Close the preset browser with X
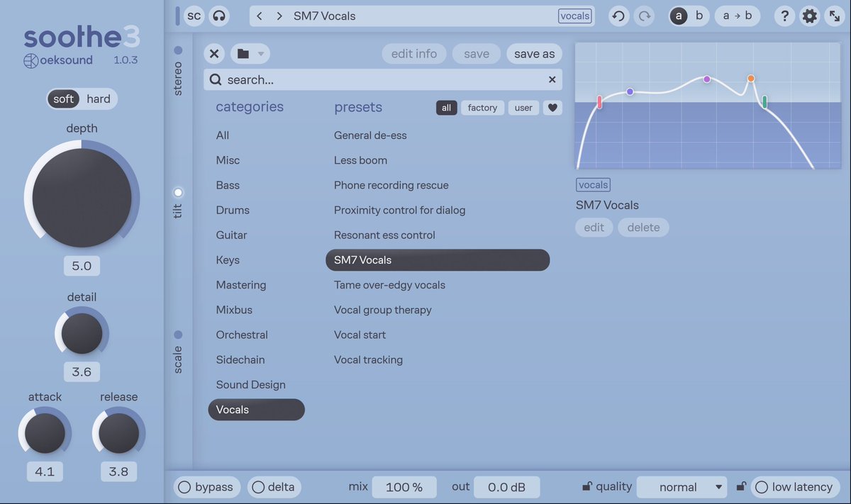 tap(214, 54)
